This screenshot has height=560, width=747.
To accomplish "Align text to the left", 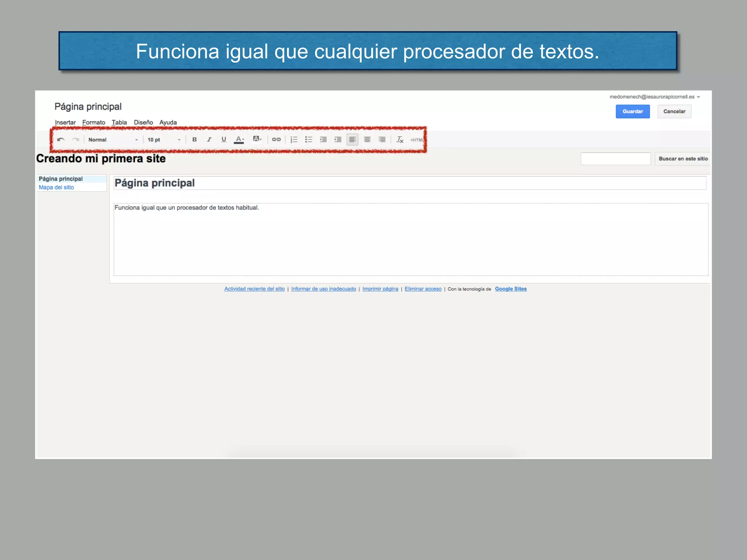I will [x=352, y=140].
